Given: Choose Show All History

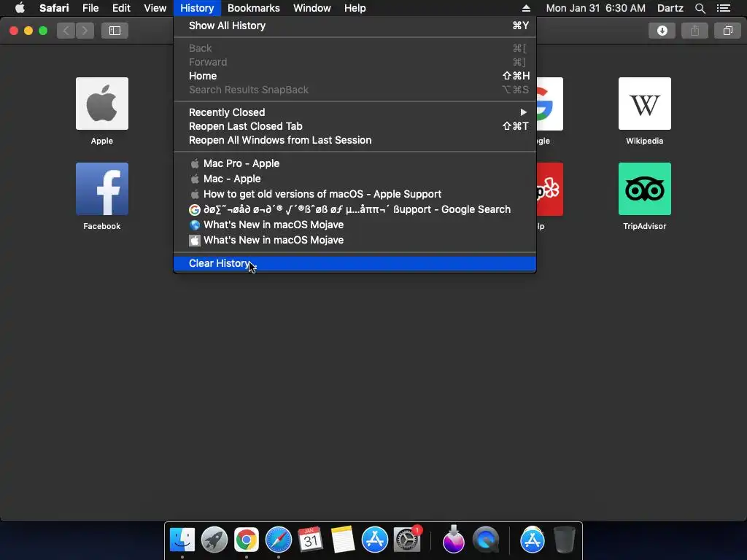Looking at the screenshot, I should 355,26.
